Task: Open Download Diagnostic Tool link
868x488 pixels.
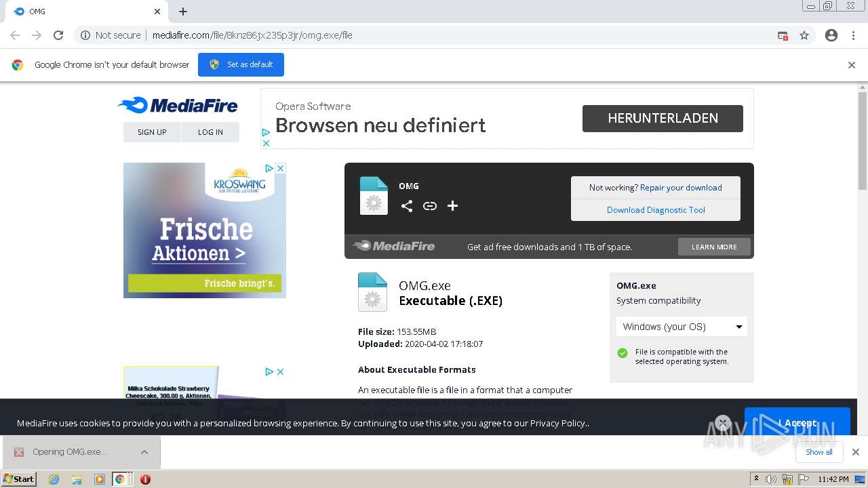Action: tap(656, 210)
